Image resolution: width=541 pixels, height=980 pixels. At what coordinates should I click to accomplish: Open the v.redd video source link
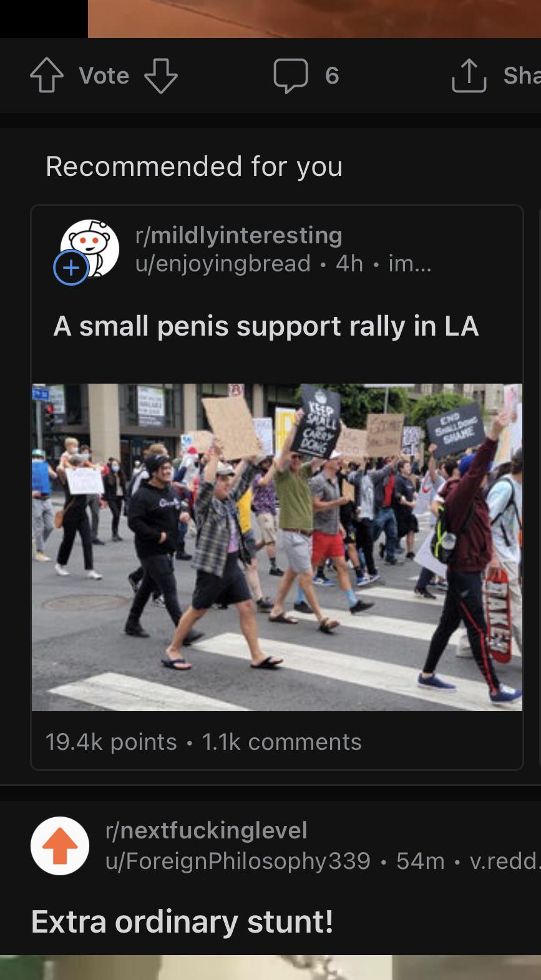[505, 861]
